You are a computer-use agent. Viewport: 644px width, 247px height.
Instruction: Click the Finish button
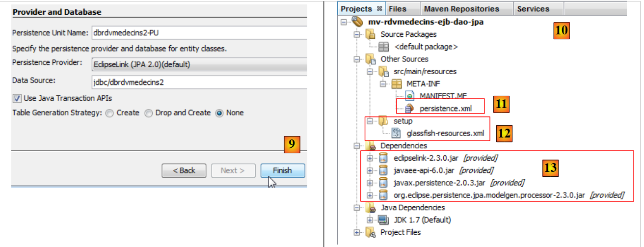point(282,170)
